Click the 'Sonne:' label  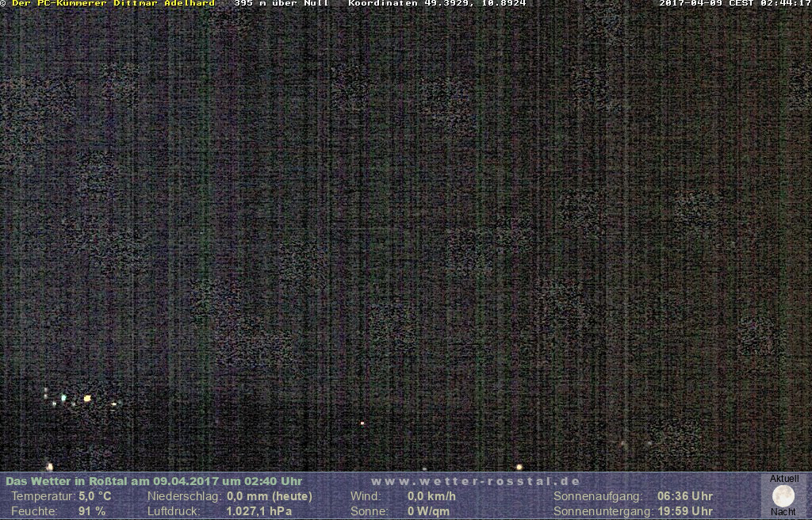point(370,511)
